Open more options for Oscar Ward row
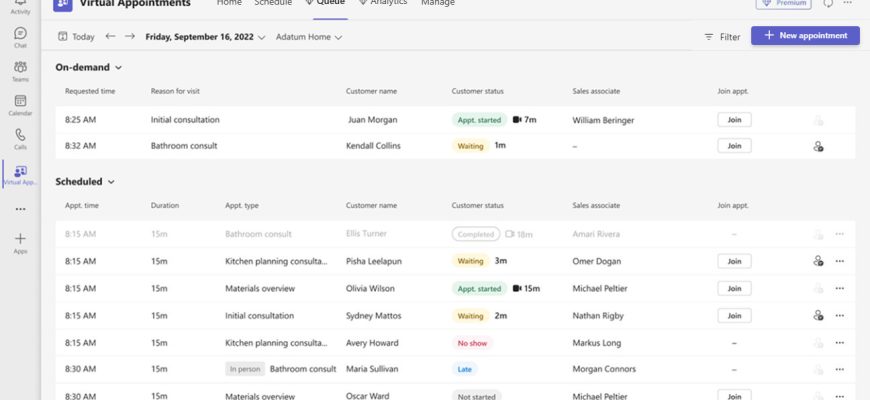870x400 pixels. click(x=839, y=396)
